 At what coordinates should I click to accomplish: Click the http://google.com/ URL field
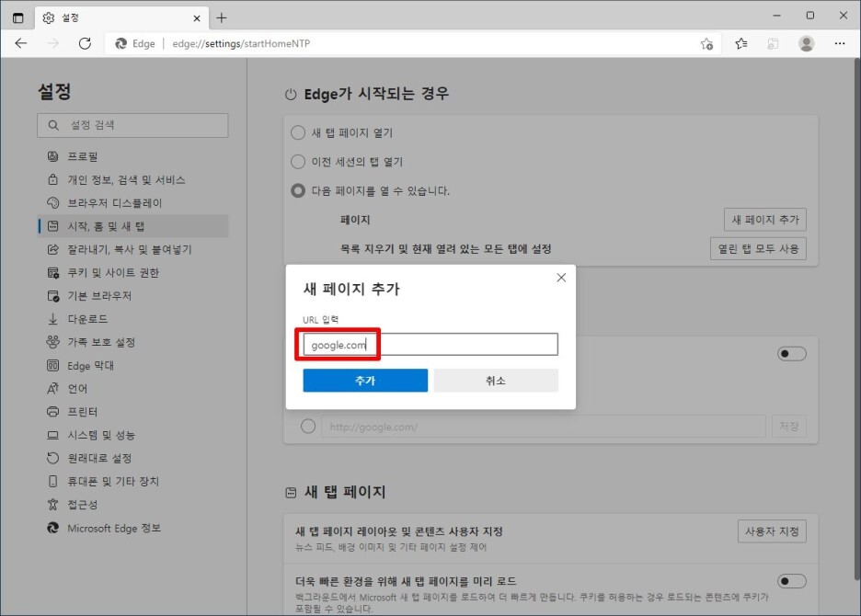click(x=544, y=427)
